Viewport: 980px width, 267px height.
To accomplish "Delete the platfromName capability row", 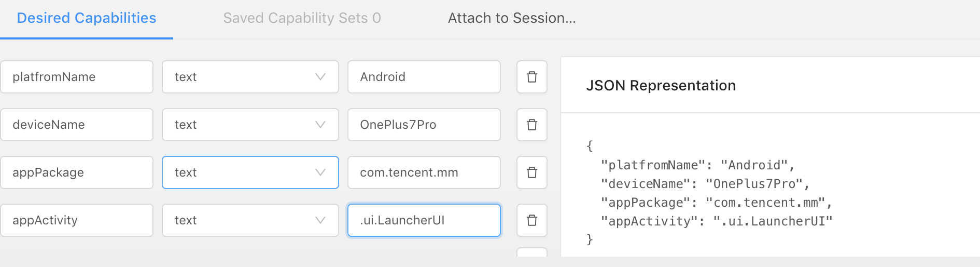I will point(531,77).
